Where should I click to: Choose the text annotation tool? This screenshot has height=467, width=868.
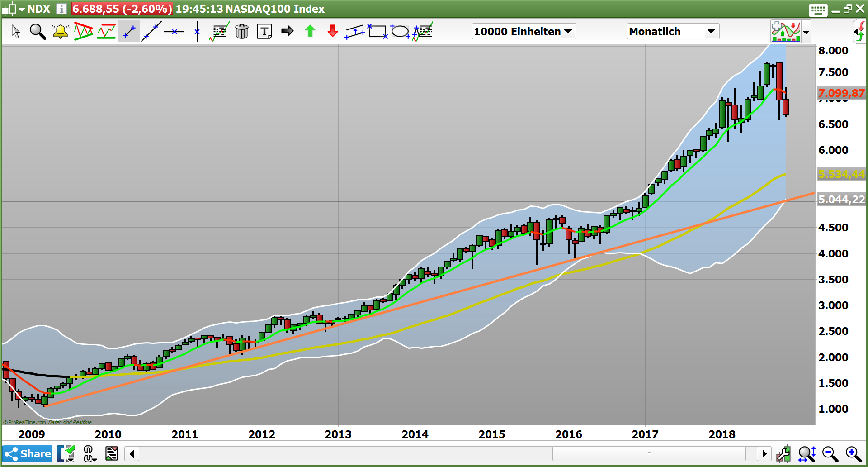[264, 32]
